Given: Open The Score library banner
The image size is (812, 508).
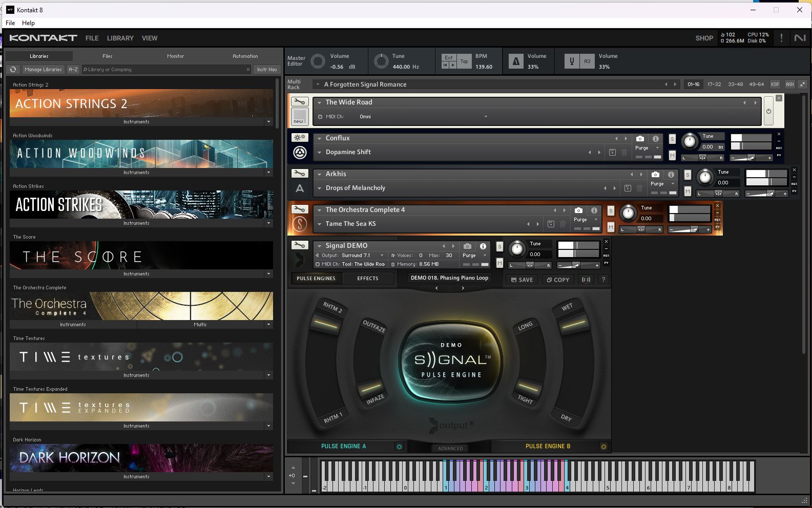Looking at the screenshot, I should 141,256.
